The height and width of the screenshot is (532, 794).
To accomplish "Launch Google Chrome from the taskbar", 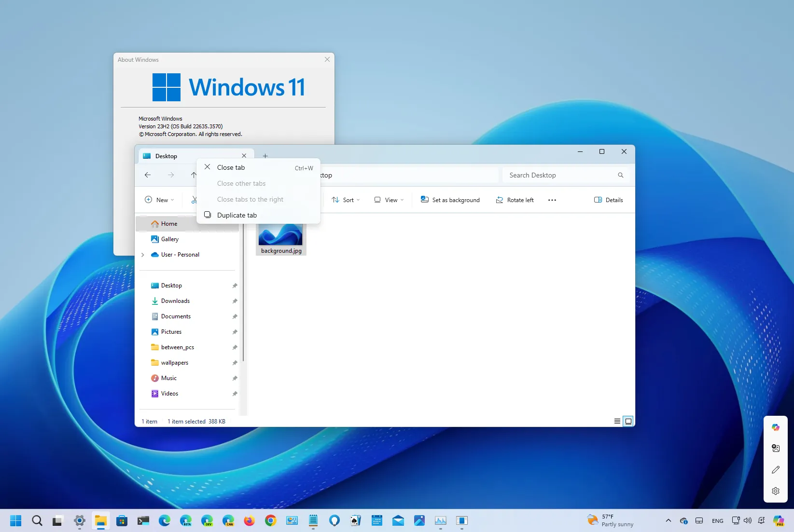I will (x=271, y=520).
